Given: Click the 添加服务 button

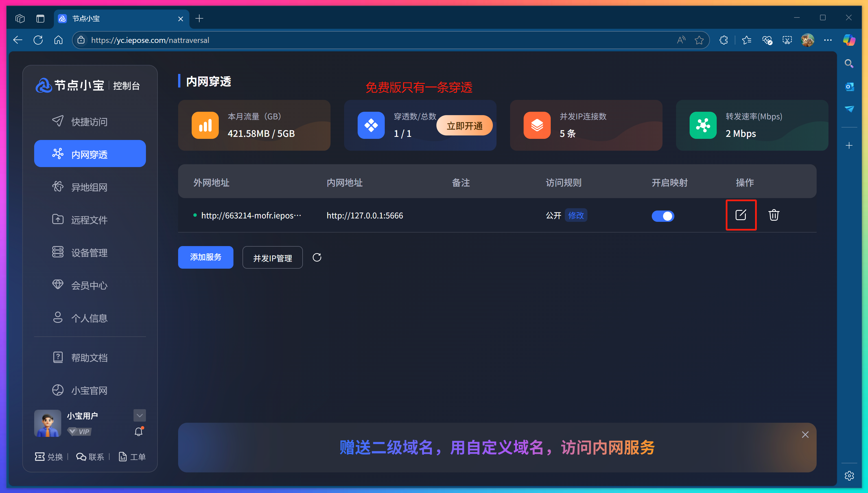Looking at the screenshot, I should (x=205, y=257).
